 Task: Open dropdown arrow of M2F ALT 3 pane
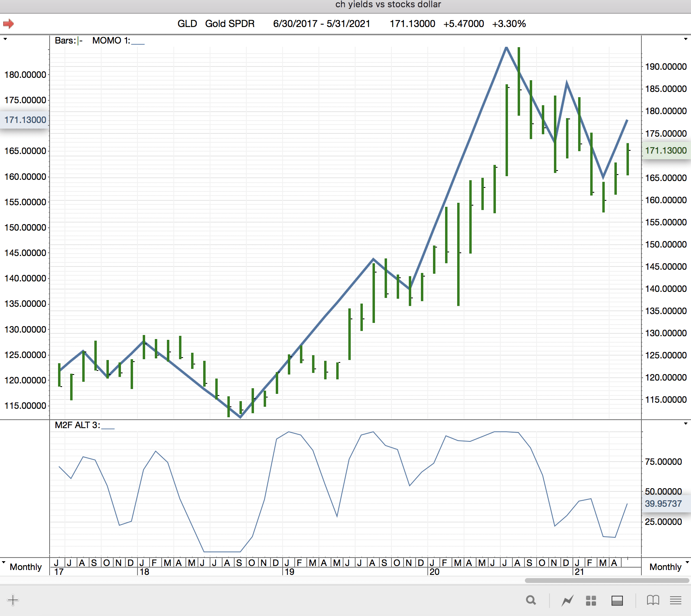[685, 424]
